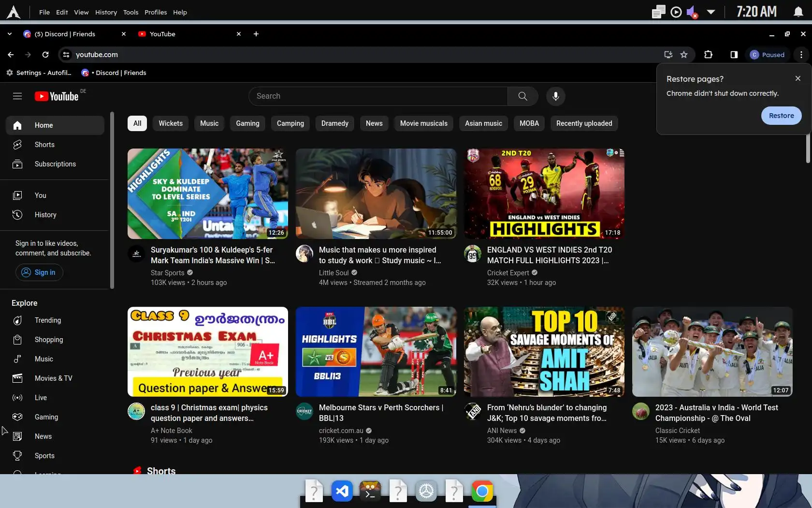This screenshot has height=508, width=812.
Task: Open the You section
Action: (x=55, y=195)
